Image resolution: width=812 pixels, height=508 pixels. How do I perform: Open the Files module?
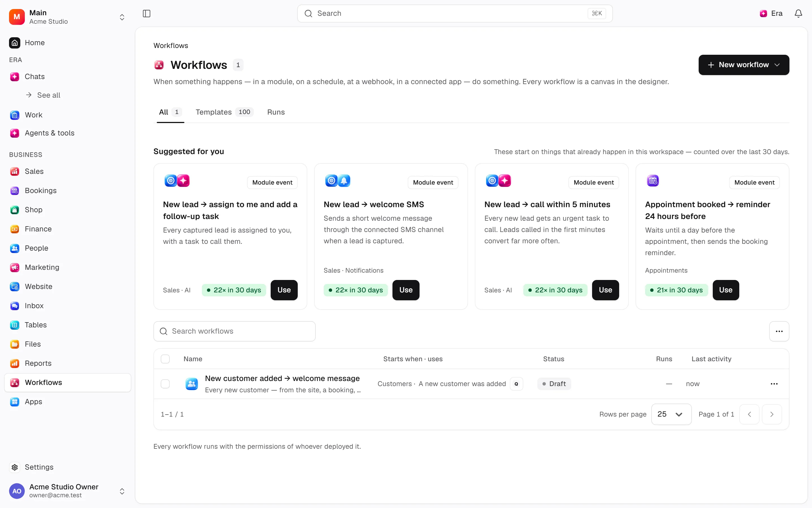(67, 344)
